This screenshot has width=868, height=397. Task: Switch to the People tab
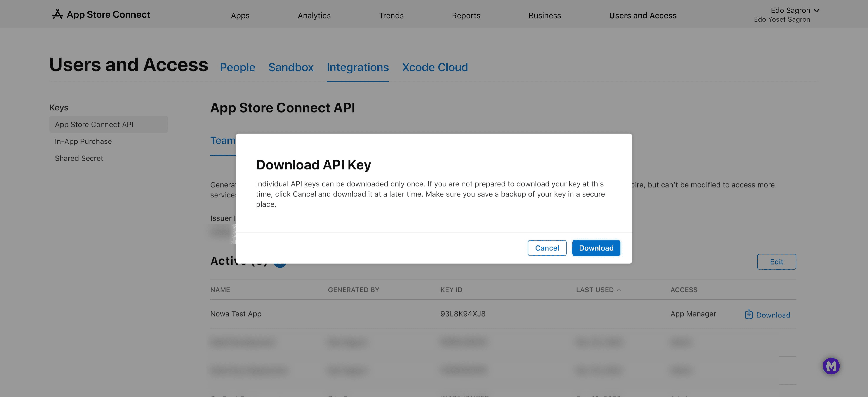click(238, 67)
